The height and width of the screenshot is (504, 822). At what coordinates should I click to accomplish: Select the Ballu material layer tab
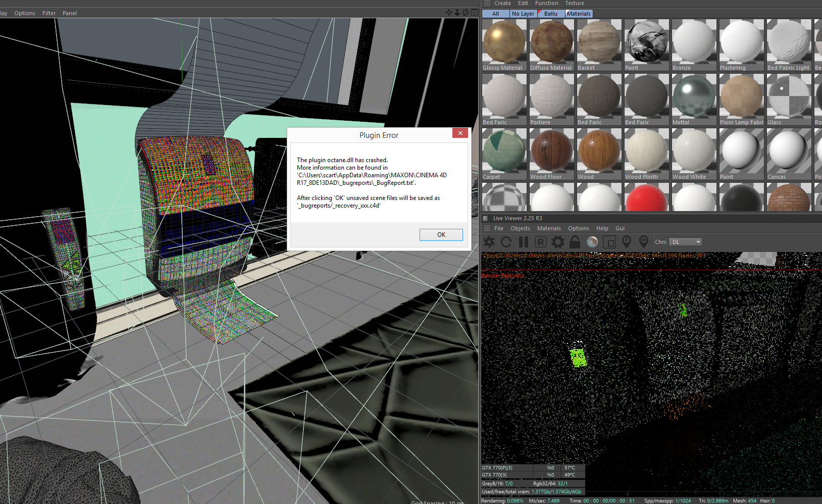551,14
